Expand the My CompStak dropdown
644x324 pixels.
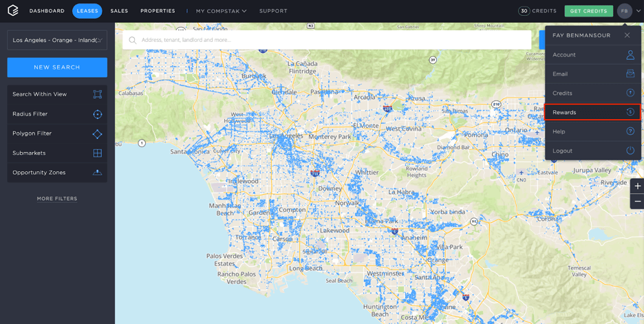click(221, 11)
